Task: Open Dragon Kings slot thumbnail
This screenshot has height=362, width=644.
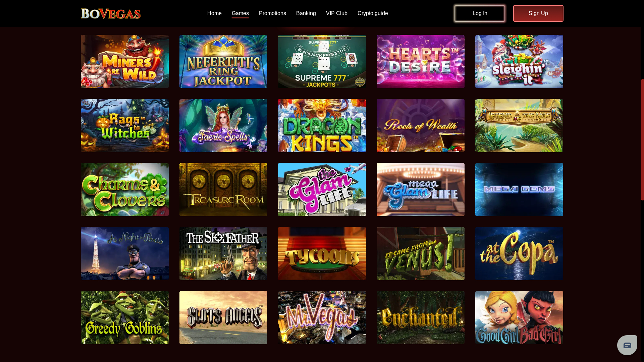Action: coord(322,125)
